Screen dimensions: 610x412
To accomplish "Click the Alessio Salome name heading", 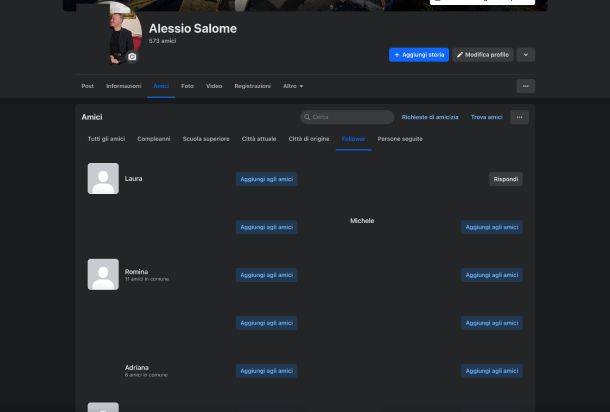I will pyautogui.click(x=193, y=28).
